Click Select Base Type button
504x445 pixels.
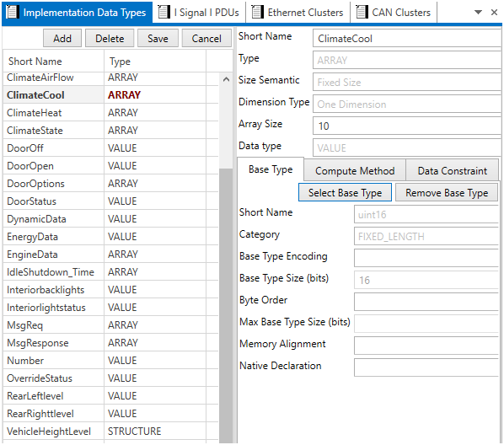coord(345,193)
